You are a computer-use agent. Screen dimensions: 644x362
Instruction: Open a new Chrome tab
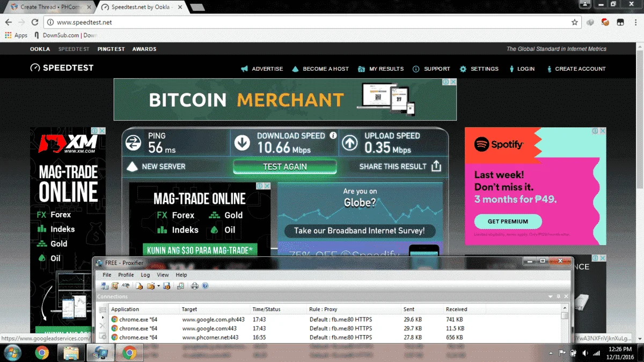point(197,8)
